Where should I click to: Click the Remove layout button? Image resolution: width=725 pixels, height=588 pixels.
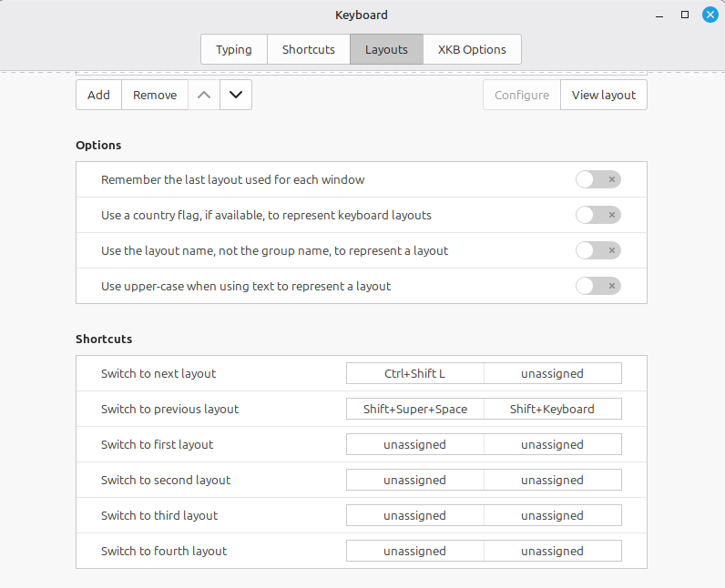click(x=155, y=95)
